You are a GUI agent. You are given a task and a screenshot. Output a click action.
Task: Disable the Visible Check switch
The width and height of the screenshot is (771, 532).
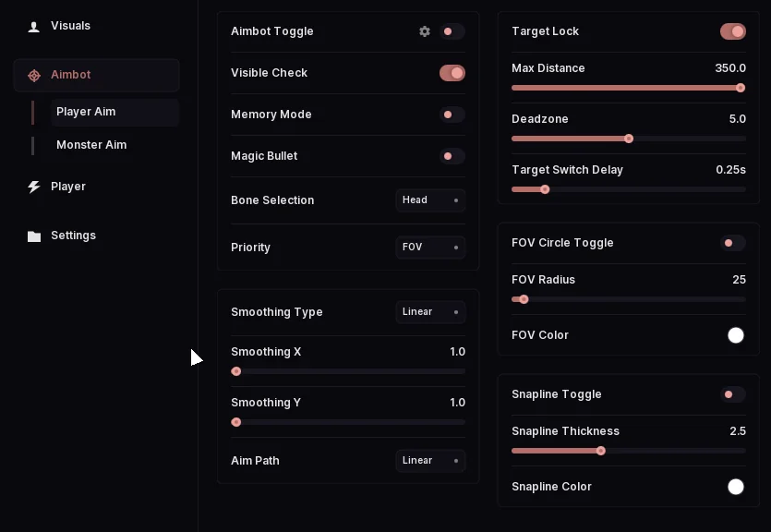click(452, 73)
